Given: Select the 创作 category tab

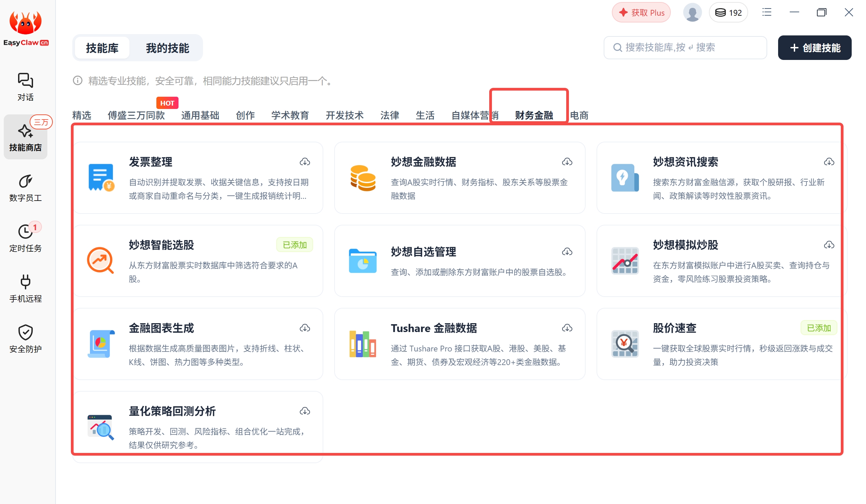Looking at the screenshot, I should point(245,115).
